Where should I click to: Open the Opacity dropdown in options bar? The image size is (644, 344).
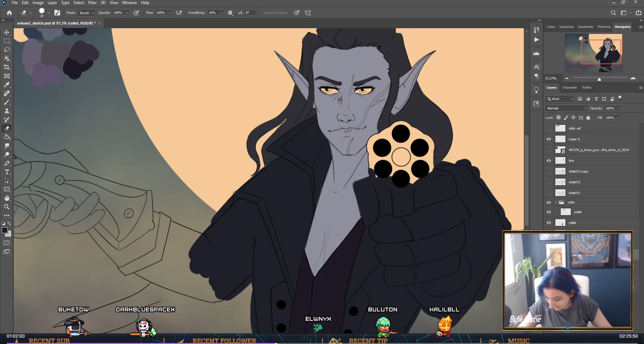tap(127, 13)
